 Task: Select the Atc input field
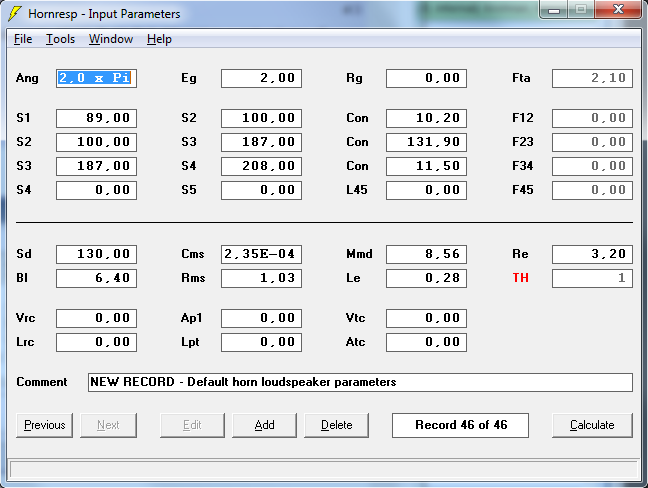tap(426, 342)
